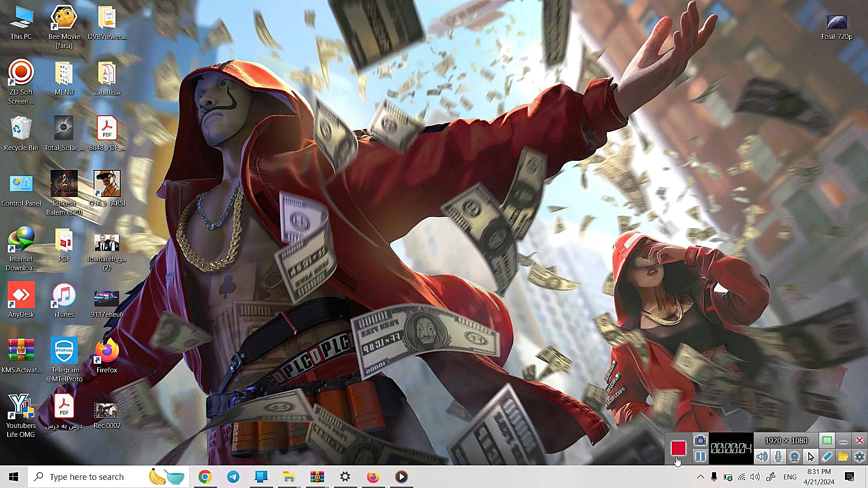Open Settings gear from the taskbar

point(345,477)
